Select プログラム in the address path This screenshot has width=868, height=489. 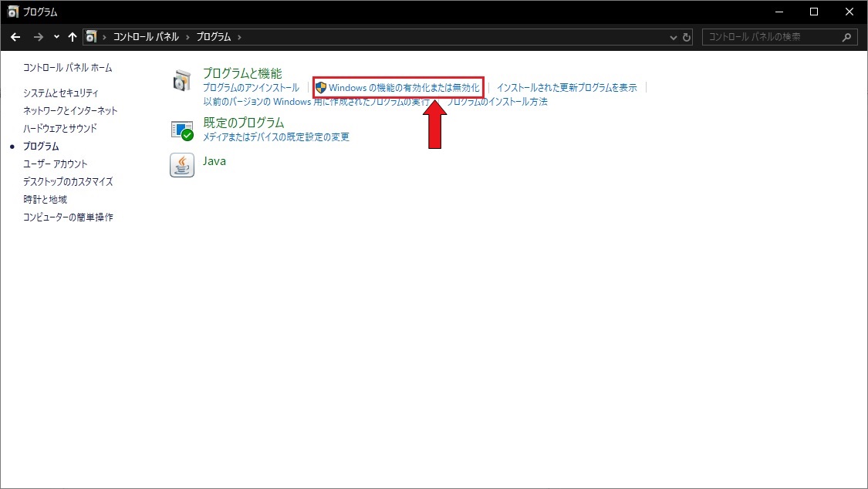[x=214, y=37]
